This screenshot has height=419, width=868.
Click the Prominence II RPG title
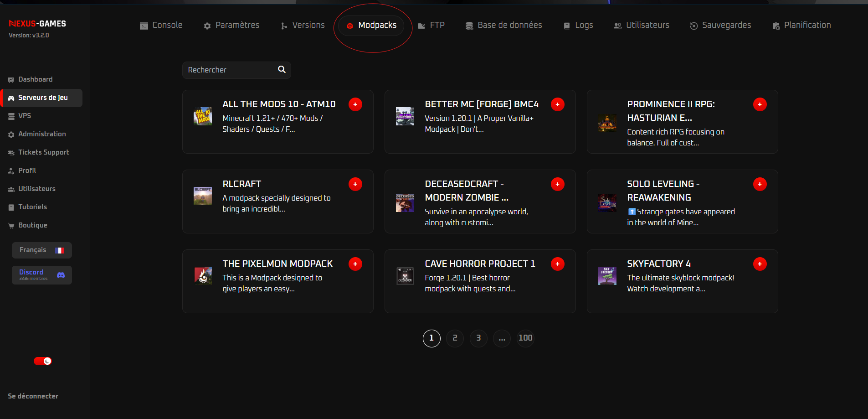pyautogui.click(x=671, y=111)
